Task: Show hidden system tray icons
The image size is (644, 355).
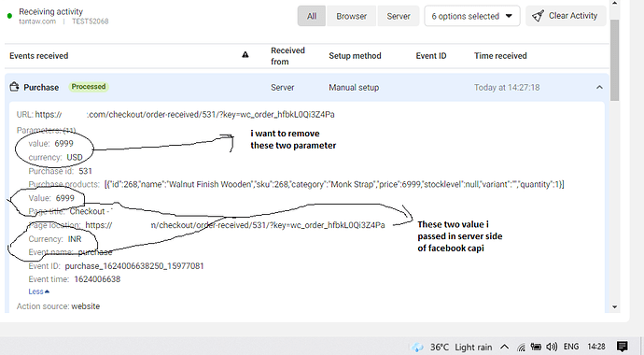Action: point(504,348)
